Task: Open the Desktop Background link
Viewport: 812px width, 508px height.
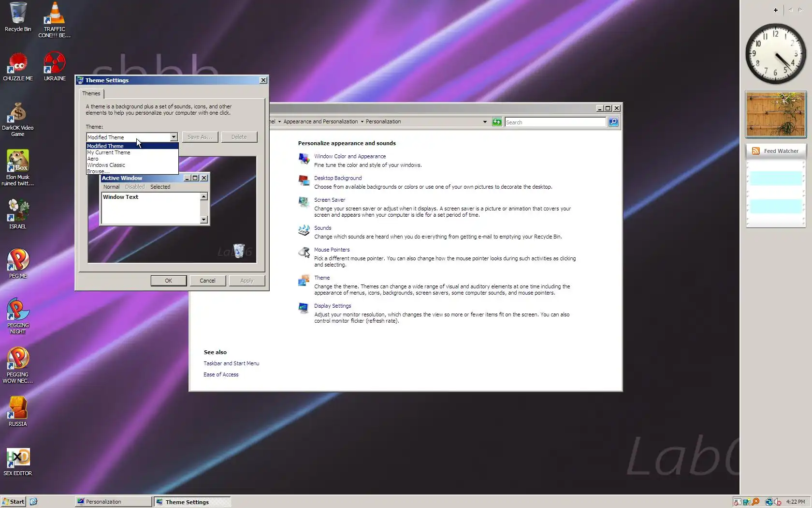Action: tap(338, 178)
